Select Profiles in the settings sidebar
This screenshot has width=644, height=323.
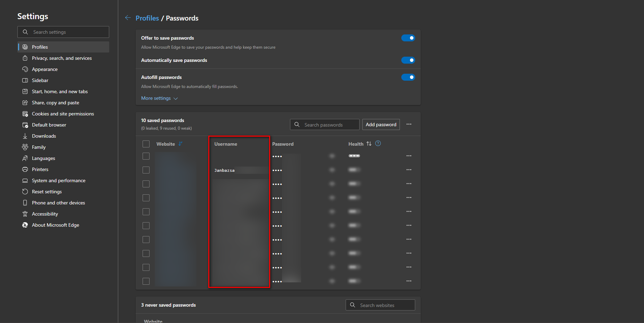pos(63,47)
